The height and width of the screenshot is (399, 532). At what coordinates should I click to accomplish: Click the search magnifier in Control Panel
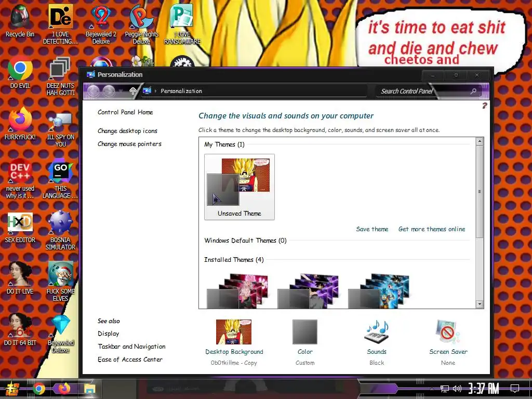[x=474, y=91]
